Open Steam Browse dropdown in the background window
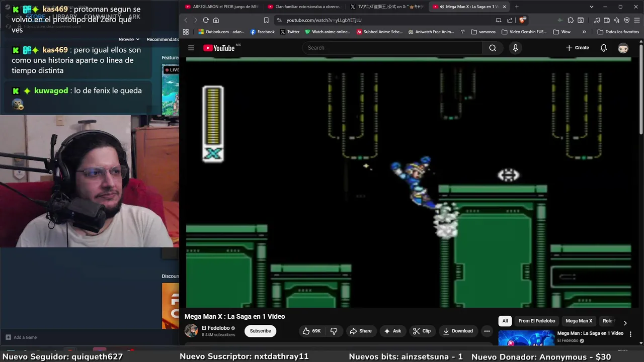644x362 pixels. (x=129, y=39)
